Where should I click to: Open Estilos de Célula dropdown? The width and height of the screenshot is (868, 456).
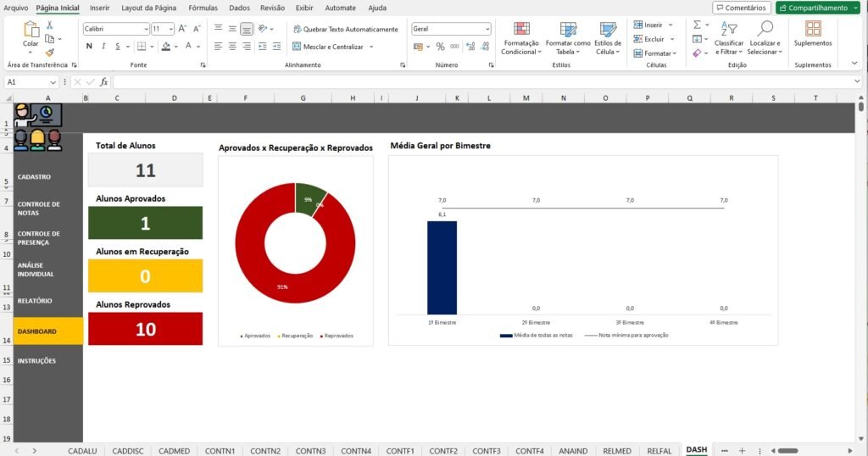click(x=607, y=39)
